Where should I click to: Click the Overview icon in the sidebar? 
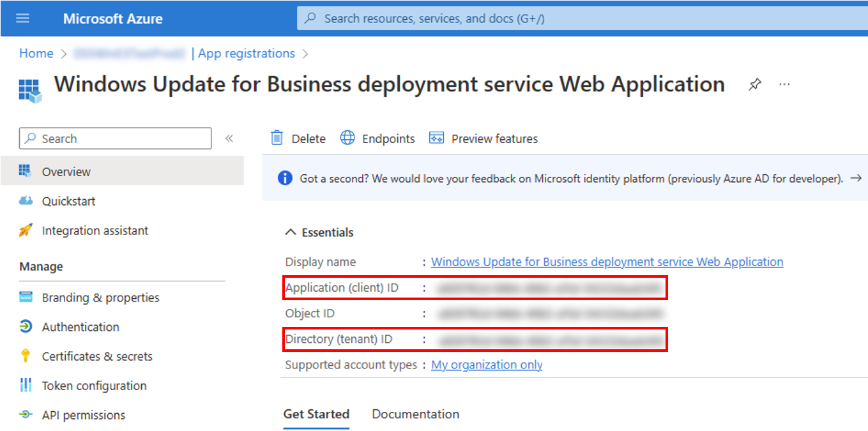(x=26, y=171)
